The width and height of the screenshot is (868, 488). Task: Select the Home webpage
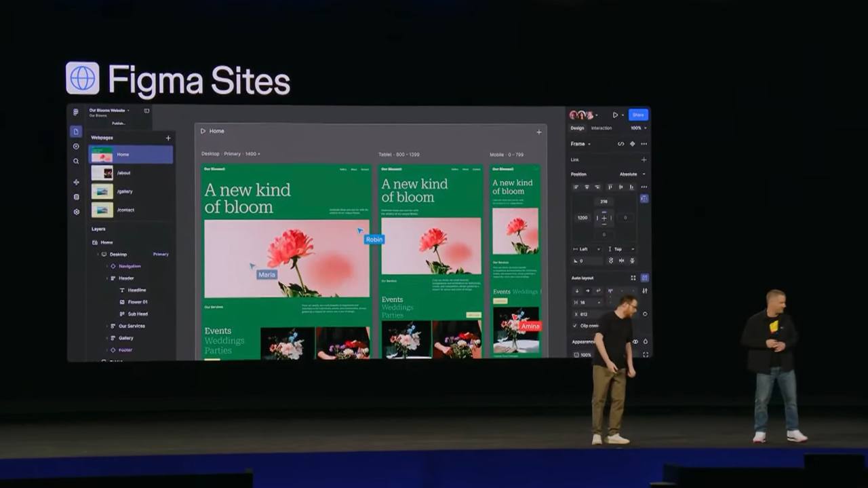(131, 154)
